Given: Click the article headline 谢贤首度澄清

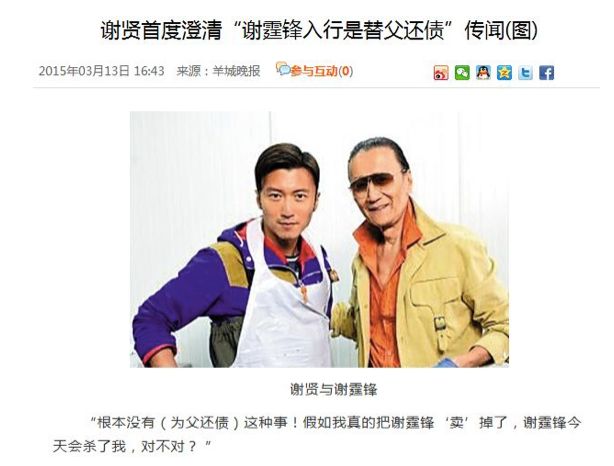Looking at the screenshot, I should click(x=161, y=30).
